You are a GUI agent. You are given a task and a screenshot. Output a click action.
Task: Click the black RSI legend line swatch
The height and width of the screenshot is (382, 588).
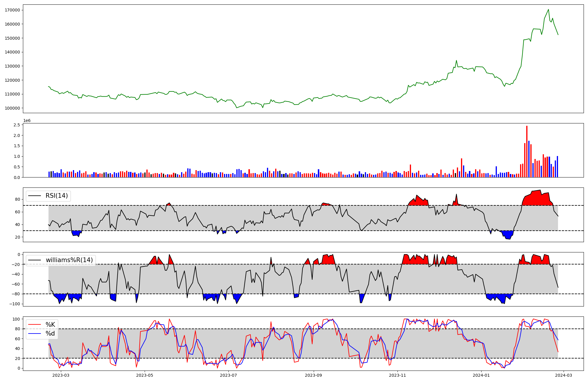pyautogui.click(x=34, y=196)
